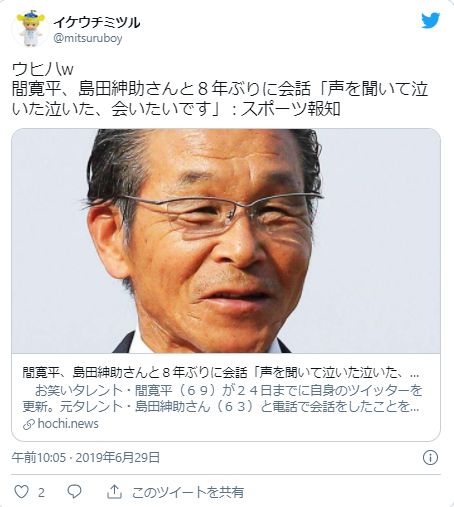Like the tweet with the heart icon
This screenshot has width=454, height=507.
click(21, 492)
